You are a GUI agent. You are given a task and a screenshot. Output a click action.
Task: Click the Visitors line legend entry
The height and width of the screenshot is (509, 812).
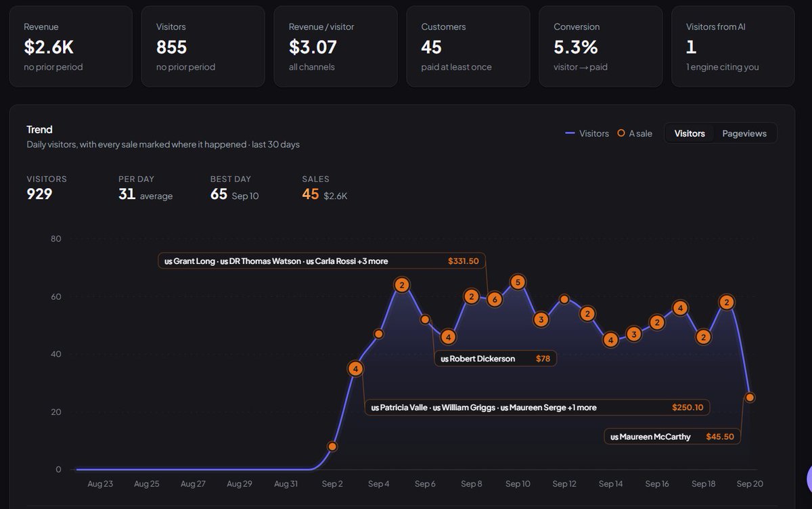(x=587, y=133)
